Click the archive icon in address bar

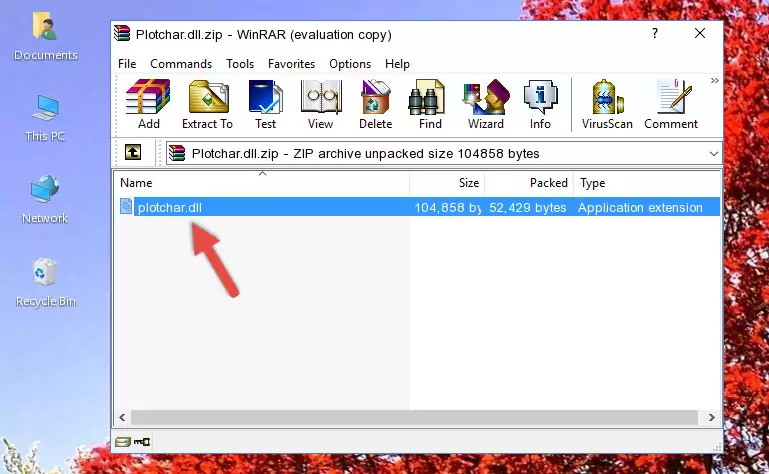pos(177,154)
